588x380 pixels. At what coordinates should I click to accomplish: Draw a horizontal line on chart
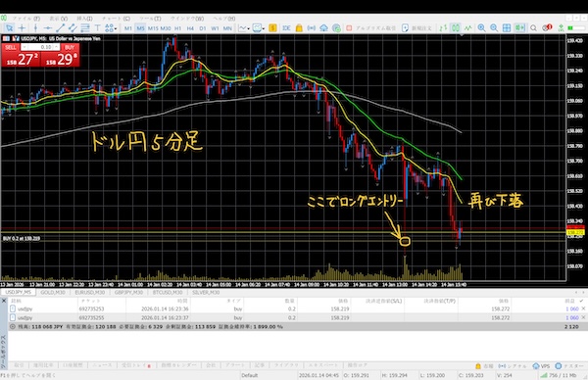coord(48,28)
